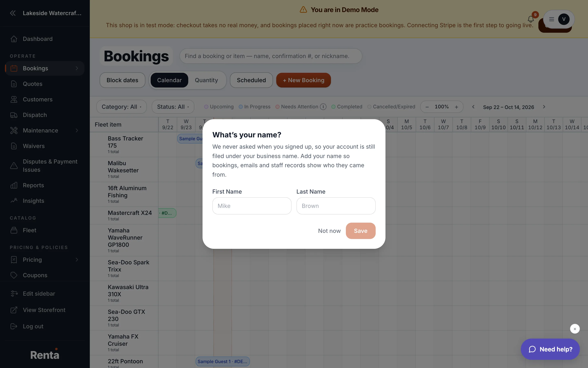Open the Reports bar chart icon
Image resolution: width=588 pixels, height=368 pixels.
tap(14, 185)
